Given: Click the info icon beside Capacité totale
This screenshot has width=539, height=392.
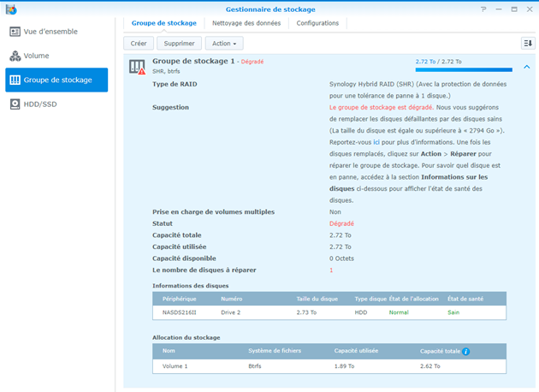Looking at the screenshot, I should pyautogui.click(x=465, y=352).
